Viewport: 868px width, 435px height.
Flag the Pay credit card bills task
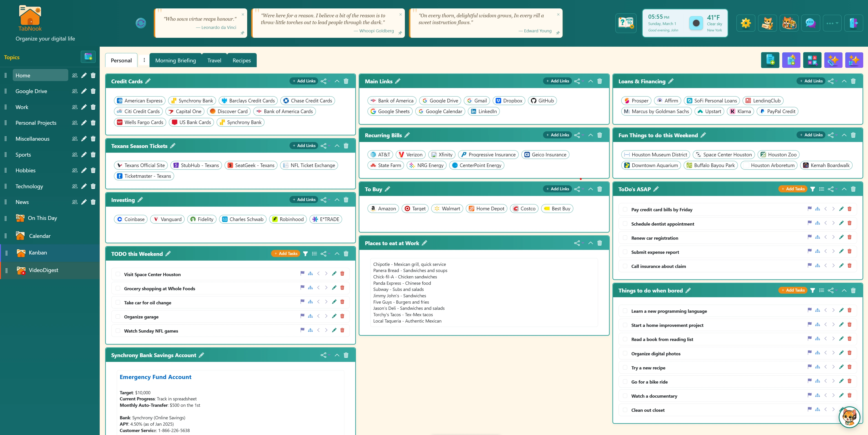(809, 209)
